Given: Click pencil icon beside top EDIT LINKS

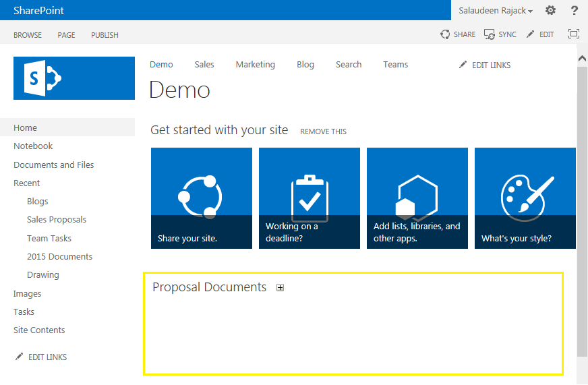Looking at the screenshot, I should 463,65.
